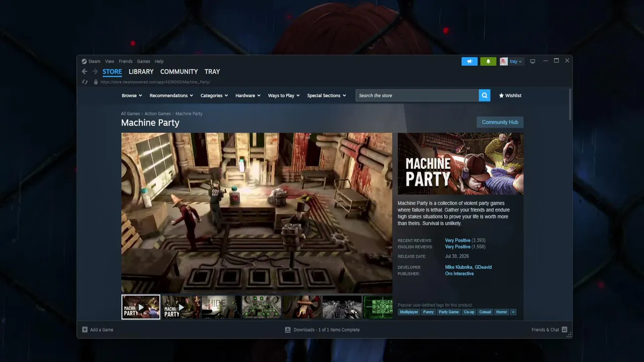
Task: Open the Friends & Chat icon
Action: [565, 330]
